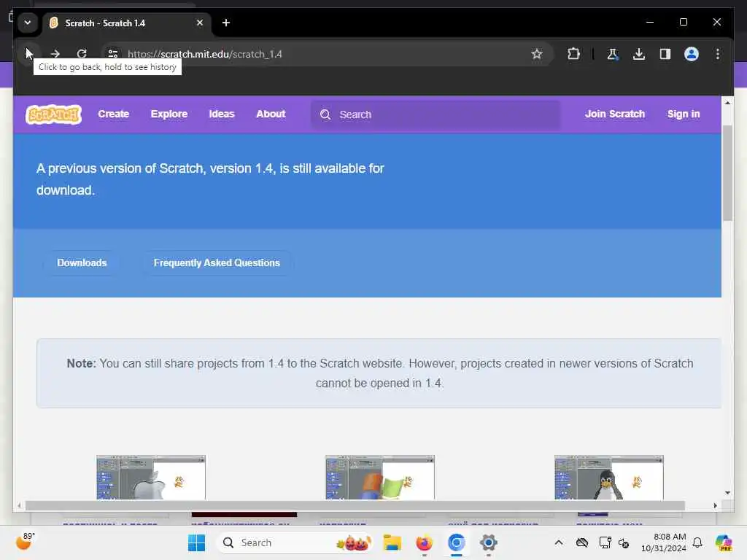Image resolution: width=747 pixels, height=560 pixels.
Task: Open the clock showing 8:08 AM
Action: click(x=663, y=542)
